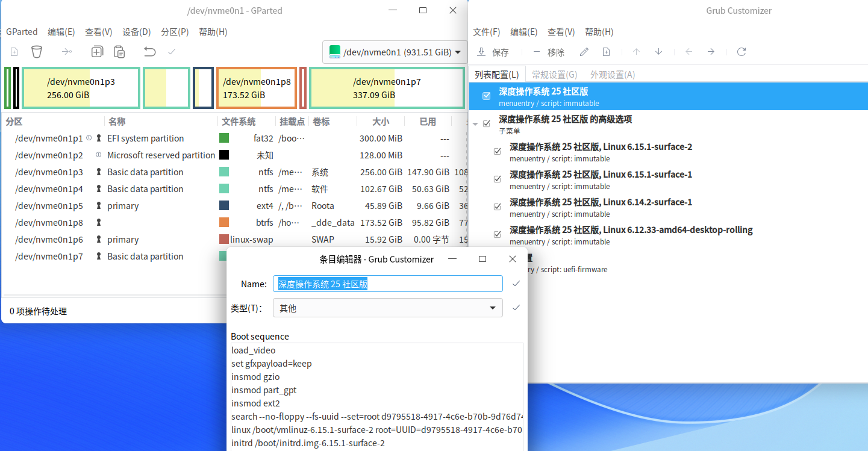The width and height of the screenshot is (868, 451).
Task: Click the lock icon on the nvme0n1p5 row
Action: coord(99,206)
